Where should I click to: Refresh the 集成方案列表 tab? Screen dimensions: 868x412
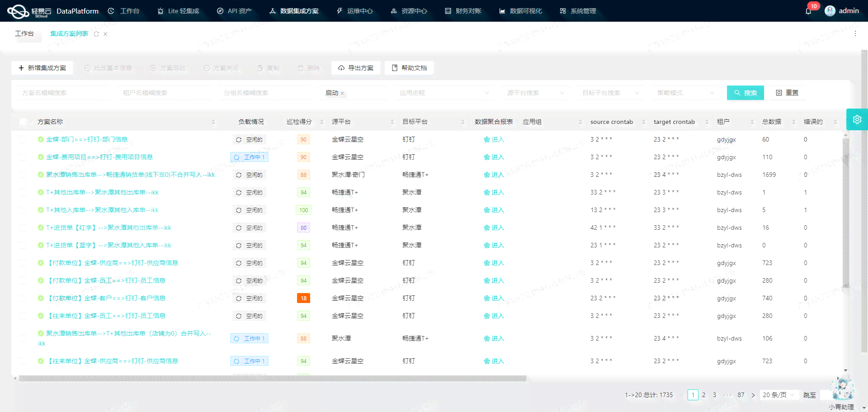point(96,34)
